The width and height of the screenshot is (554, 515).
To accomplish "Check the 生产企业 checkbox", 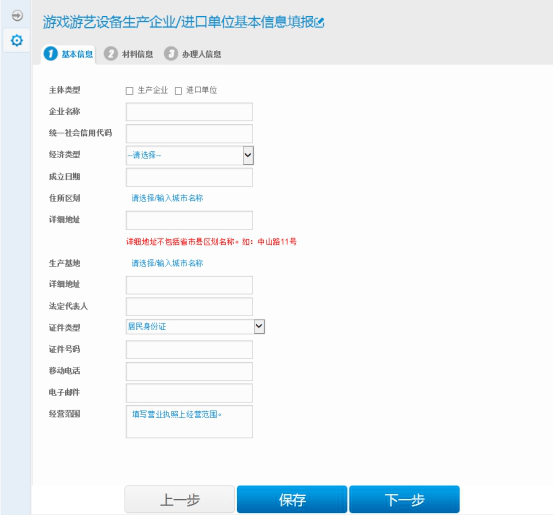I will pyautogui.click(x=129, y=91).
